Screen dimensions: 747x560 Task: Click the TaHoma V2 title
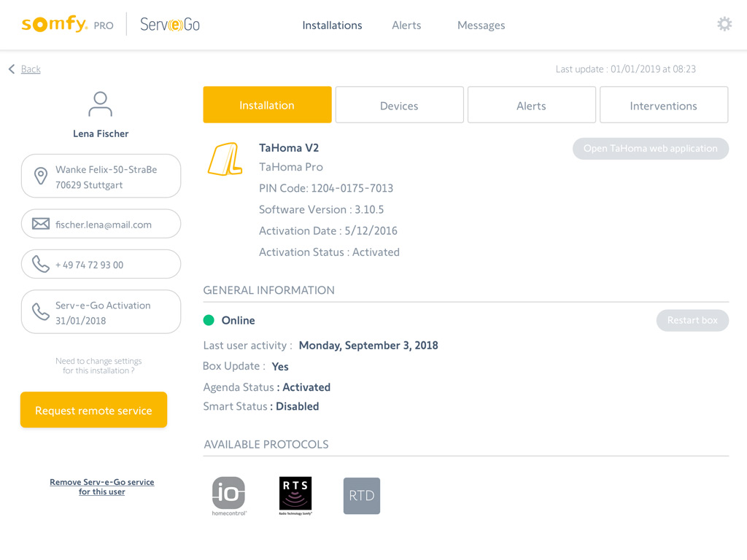[x=289, y=148]
